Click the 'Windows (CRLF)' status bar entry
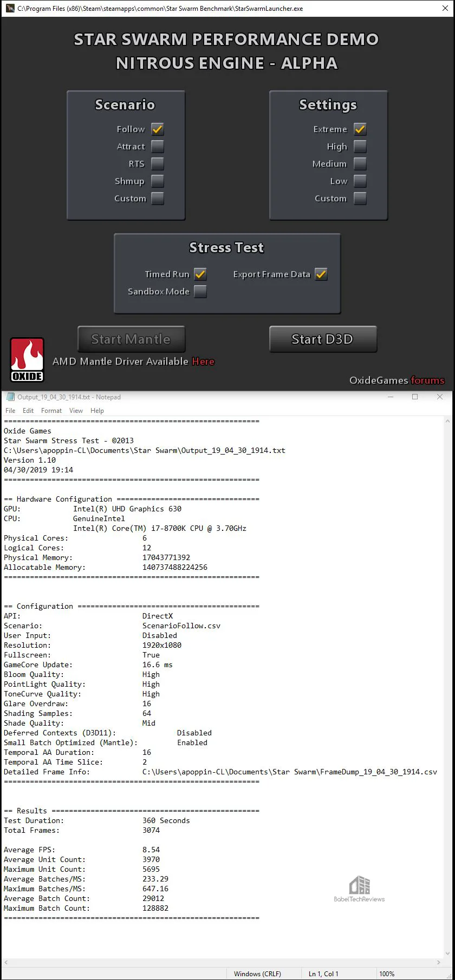455x980 pixels. pyautogui.click(x=257, y=974)
